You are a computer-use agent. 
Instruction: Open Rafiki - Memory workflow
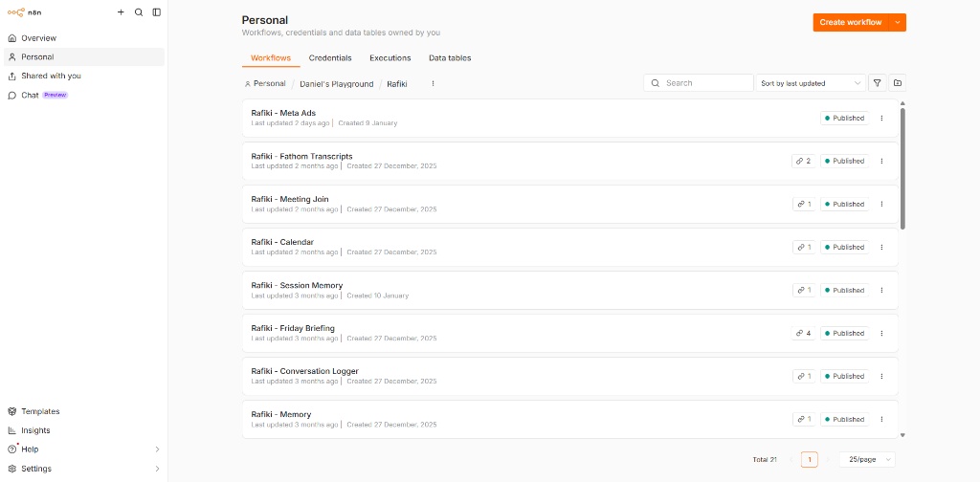point(570,420)
